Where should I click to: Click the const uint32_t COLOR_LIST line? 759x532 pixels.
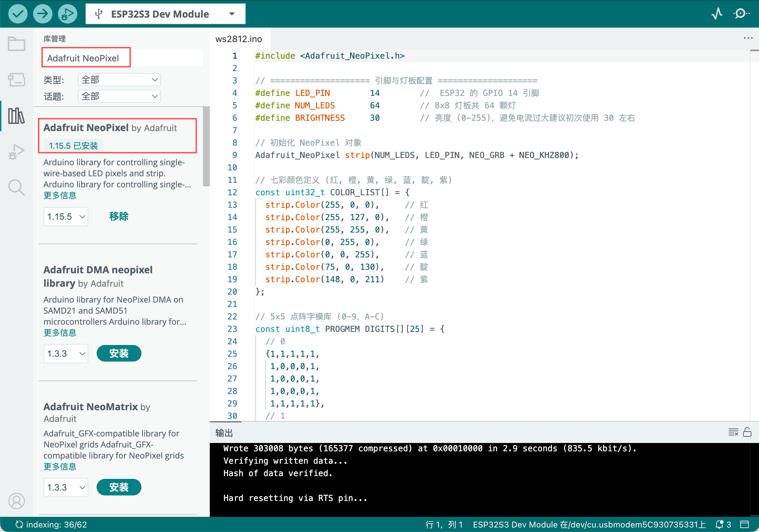(x=332, y=193)
